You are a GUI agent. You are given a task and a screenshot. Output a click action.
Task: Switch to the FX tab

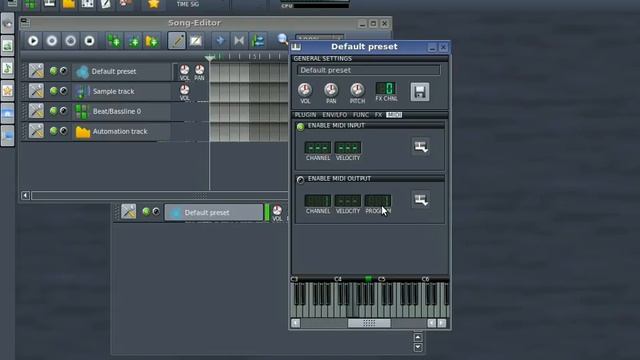pyautogui.click(x=378, y=115)
